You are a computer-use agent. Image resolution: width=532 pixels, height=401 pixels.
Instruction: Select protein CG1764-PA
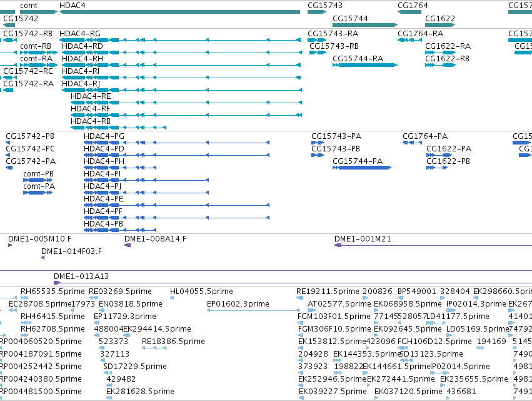(425, 136)
